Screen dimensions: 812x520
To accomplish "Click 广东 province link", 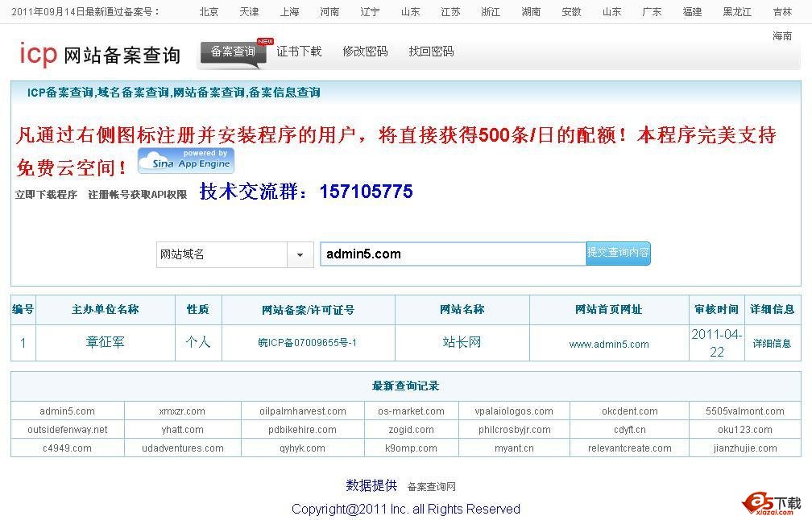I will point(652,11).
